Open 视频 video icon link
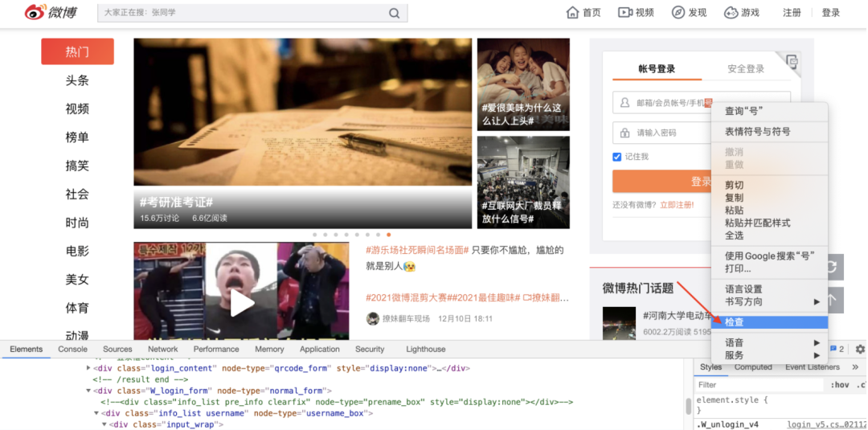 [x=636, y=13]
